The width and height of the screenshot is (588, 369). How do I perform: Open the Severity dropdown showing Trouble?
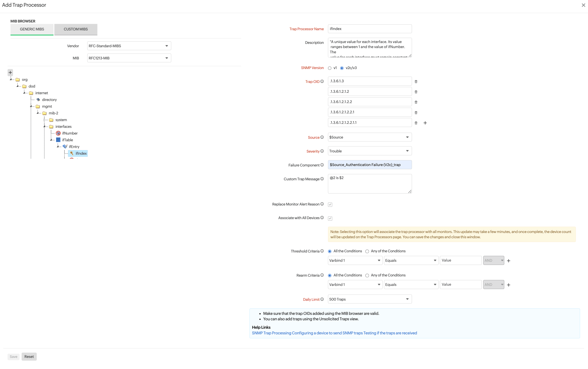[369, 151]
